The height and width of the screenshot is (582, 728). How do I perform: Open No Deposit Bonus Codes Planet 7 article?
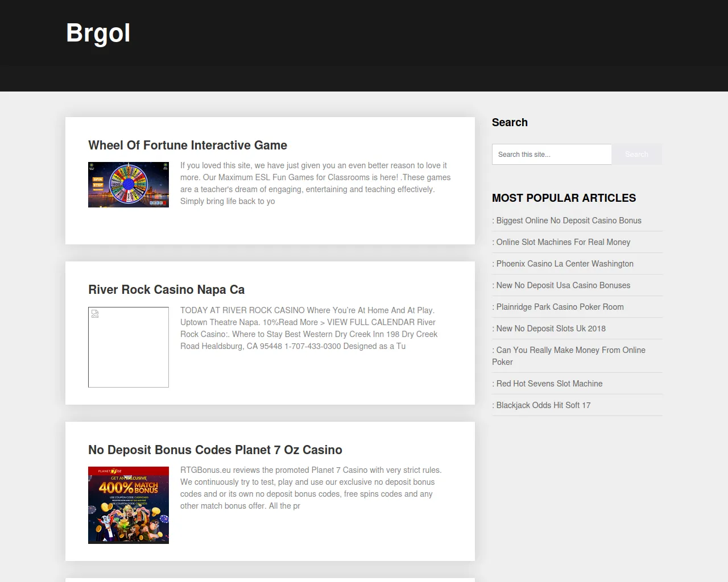click(x=215, y=450)
